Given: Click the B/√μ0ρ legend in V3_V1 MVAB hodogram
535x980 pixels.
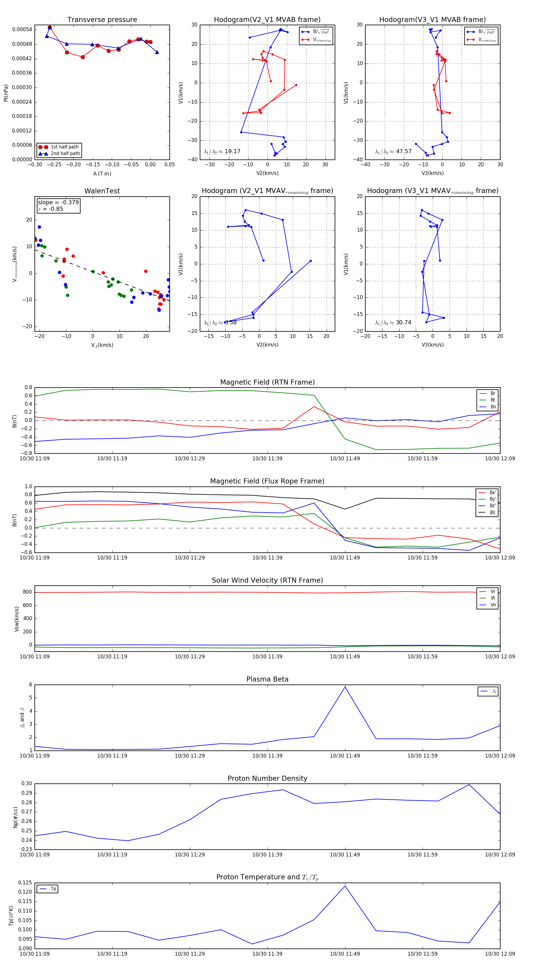Looking at the screenshot, I should (x=481, y=31).
